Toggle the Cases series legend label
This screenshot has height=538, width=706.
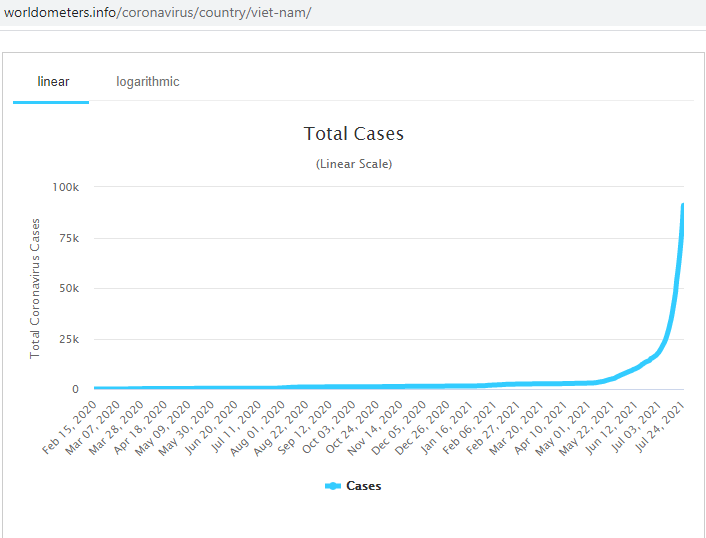363,486
